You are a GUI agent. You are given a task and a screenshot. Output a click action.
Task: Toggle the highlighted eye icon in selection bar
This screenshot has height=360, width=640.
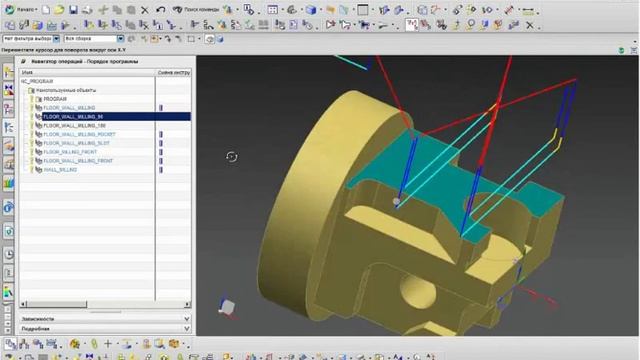pos(210,39)
